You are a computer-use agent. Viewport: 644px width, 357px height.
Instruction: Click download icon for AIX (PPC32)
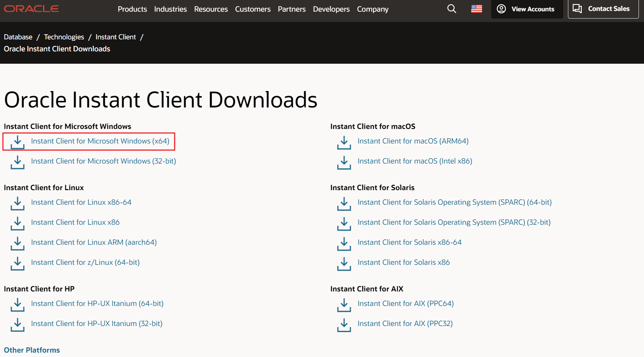coord(344,325)
